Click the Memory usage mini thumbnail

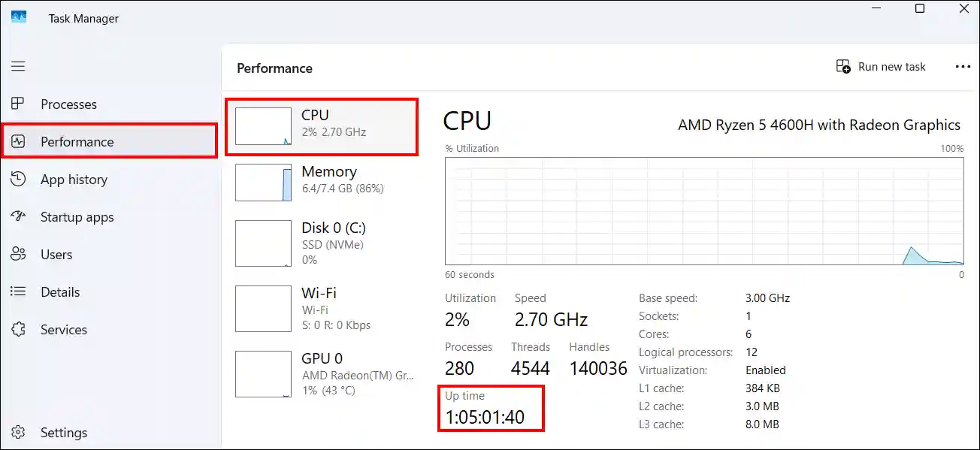tap(262, 183)
